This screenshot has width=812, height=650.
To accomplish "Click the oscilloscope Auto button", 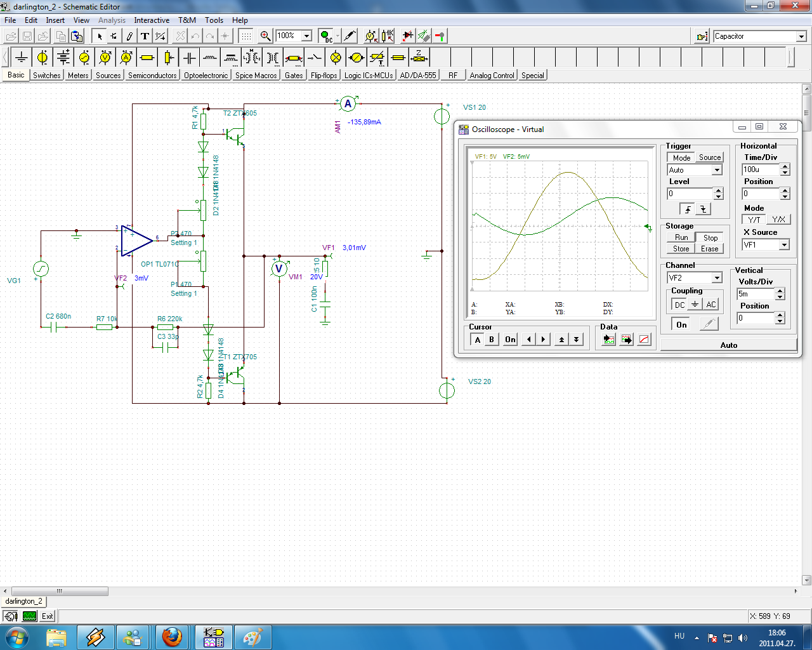I will pyautogui.click(x=728, y=345).
